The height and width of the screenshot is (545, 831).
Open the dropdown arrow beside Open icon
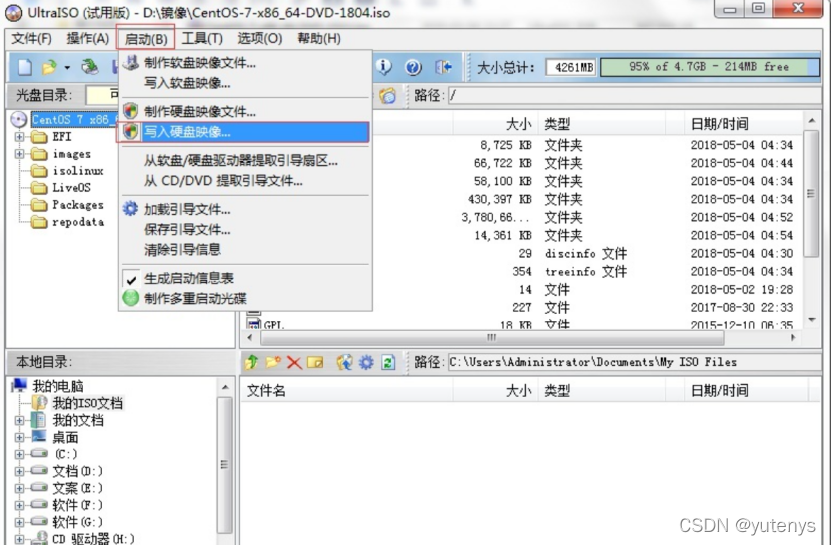coord(67,68)
